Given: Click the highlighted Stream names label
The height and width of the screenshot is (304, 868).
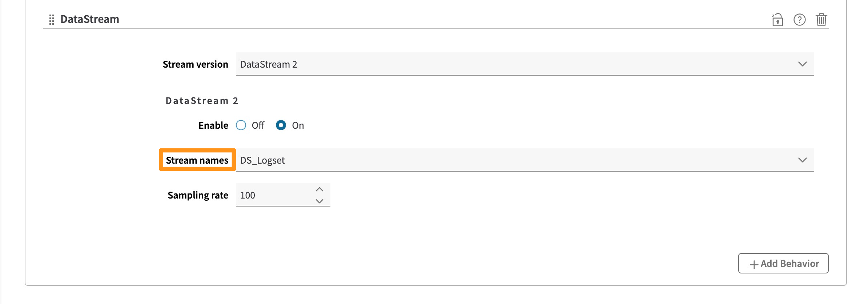Looking at the screenshot, I should pos(197,160).
